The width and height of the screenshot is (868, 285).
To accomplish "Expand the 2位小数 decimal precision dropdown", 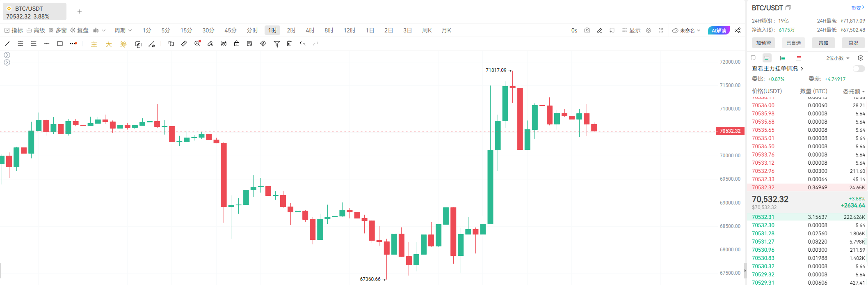I will (x=838, y=58).
